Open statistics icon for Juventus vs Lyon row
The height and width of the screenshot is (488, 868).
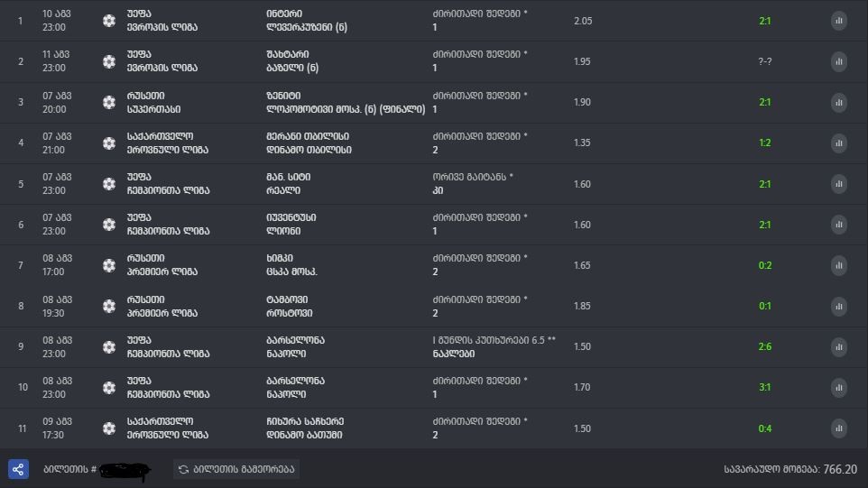tap(838, 225)
